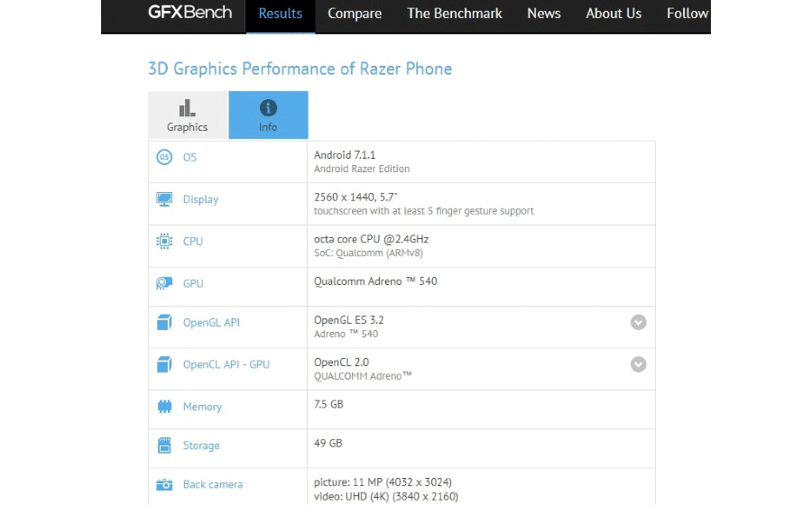The image size is (812, 505).
Task: Click the Android 7.1.1 value
Action: point(345,155)
